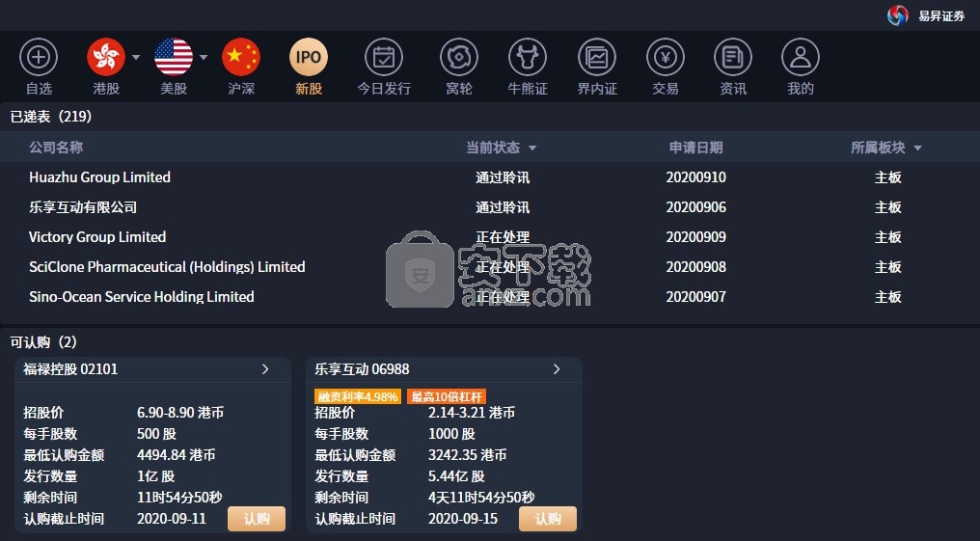Click 主板 cell in Huazhu Group row
The height and width of the screenshot is (541, 980).
click(x=887, y=177)
